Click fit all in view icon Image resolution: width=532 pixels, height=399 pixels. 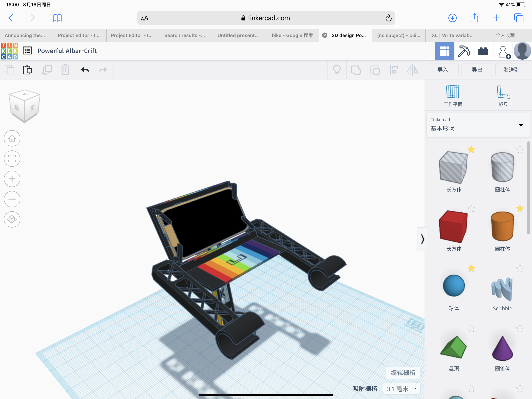pyautogui.click(x=12, y=159)
